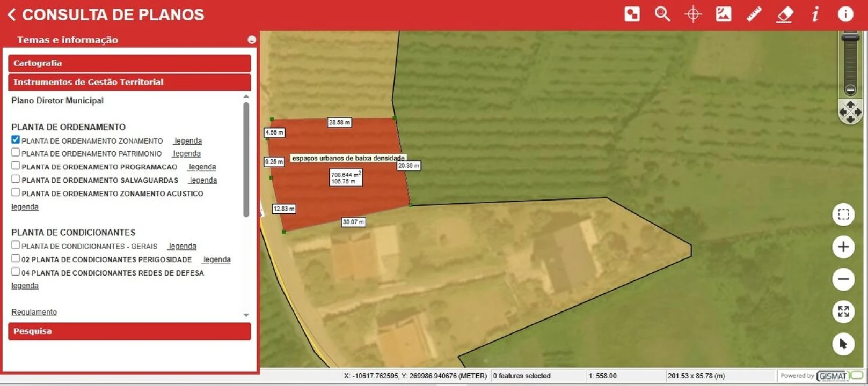Click the map zoom in plus button
This screenshot has height=386, width=868.
click(843, 247)
